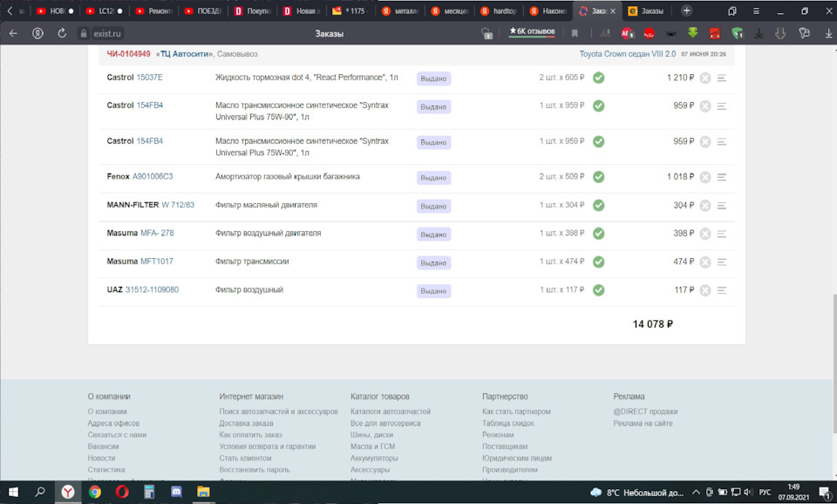Cancel icon on the Fenox A901006C3 row
Viewport: 837px width, 504px height.
coord(705,177)
